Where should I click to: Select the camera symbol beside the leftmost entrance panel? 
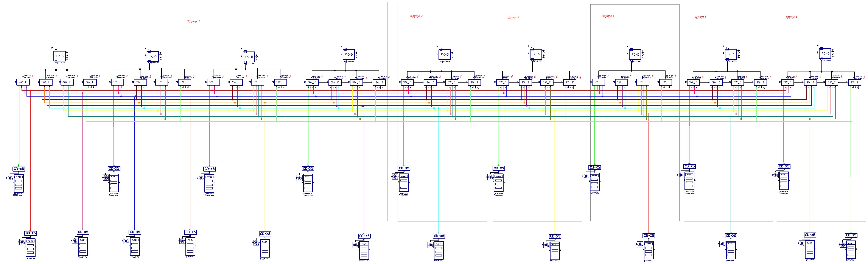10,178
